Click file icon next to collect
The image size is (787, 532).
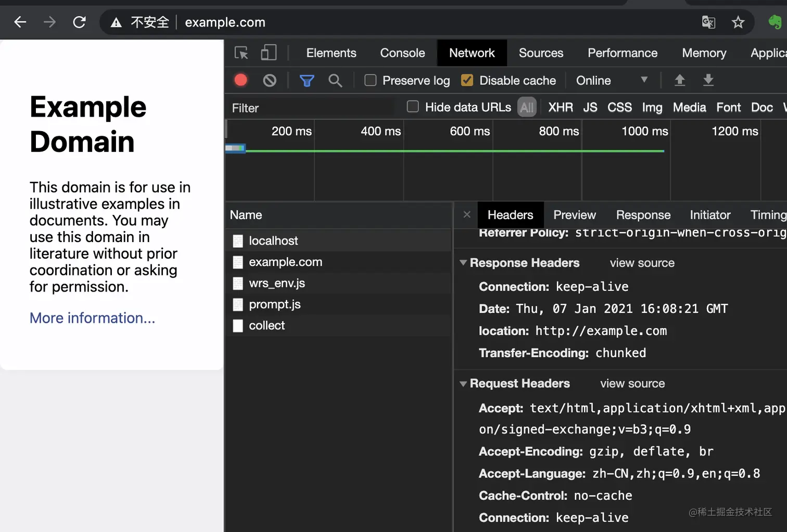tap(238, 326)
